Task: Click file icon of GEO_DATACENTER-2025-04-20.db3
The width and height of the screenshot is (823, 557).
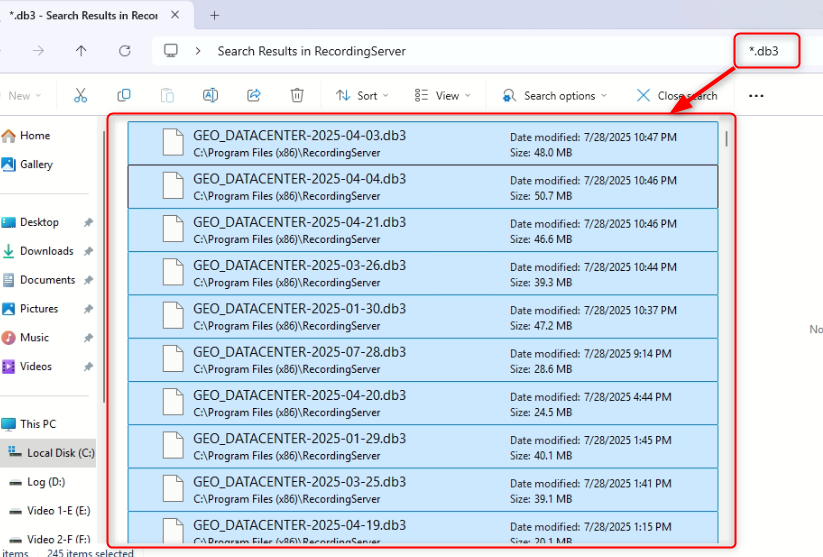Action: coord(173,402)
